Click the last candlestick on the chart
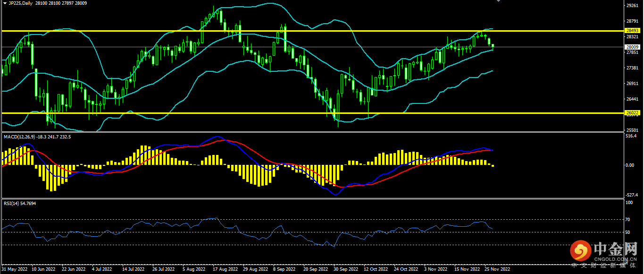This screenshot has height=274, width=644. tap(493, 46)
